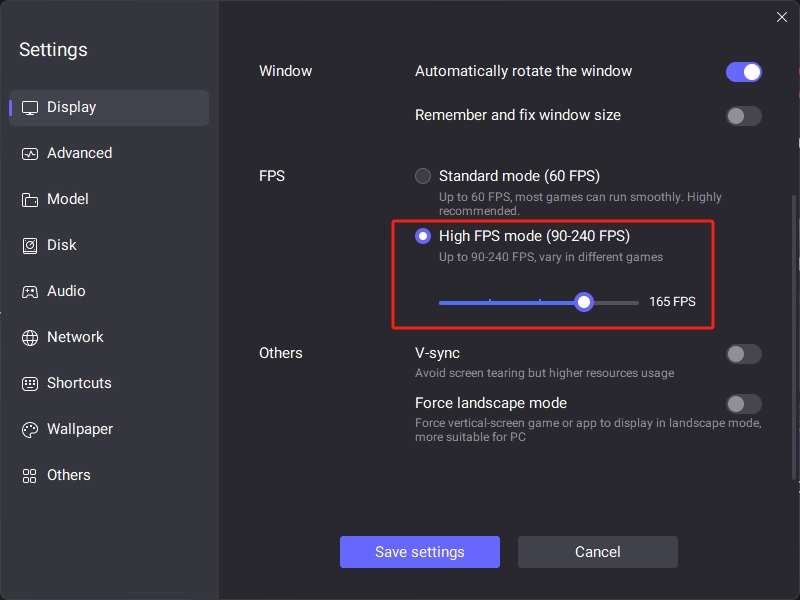Image resolution: width=800 pixels, height=600 pixels.
Task: Click the Wallpaper palette icon
Action: point(30,430)
